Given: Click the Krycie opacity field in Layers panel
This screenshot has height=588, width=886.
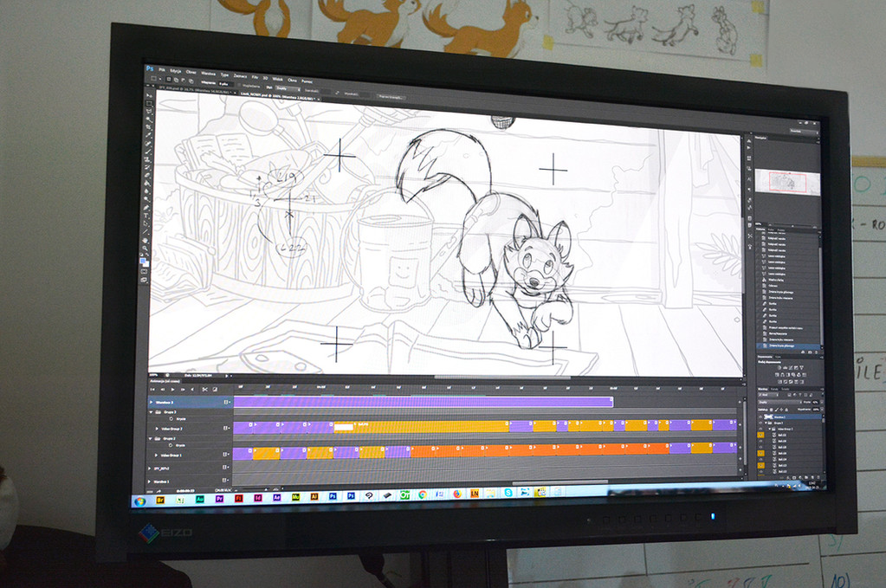Looking at the screenshot, I should pos(815,402).
